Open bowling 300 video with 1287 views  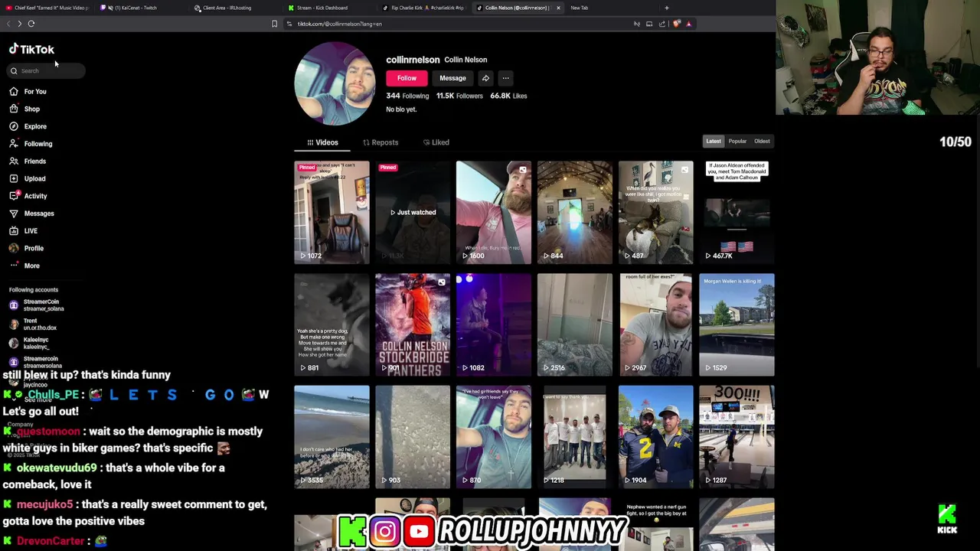[737, 437]
